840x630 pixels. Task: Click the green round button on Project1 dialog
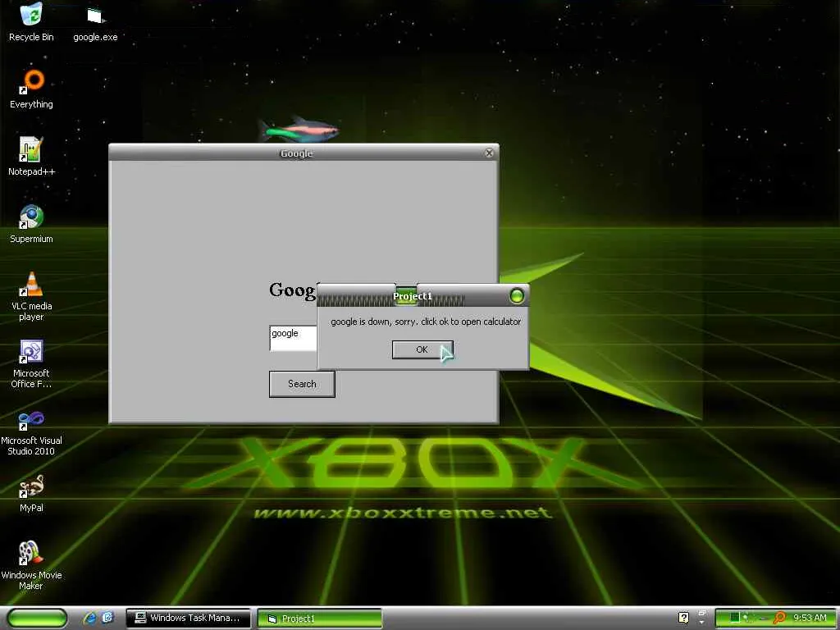(x=517, y=295)
